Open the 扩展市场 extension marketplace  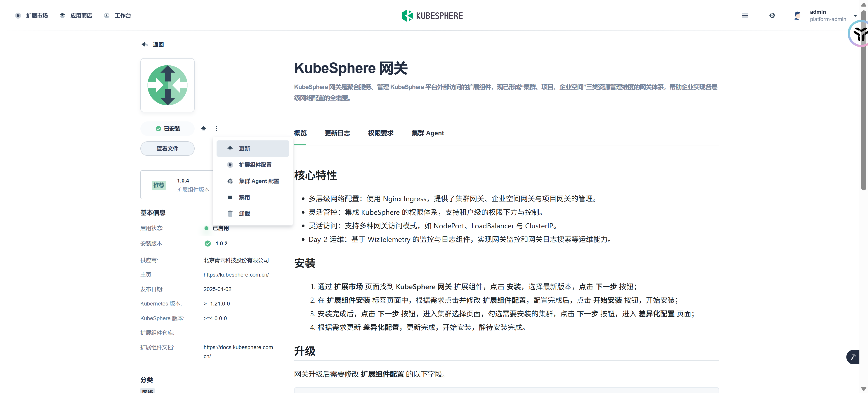coord(31,16)
